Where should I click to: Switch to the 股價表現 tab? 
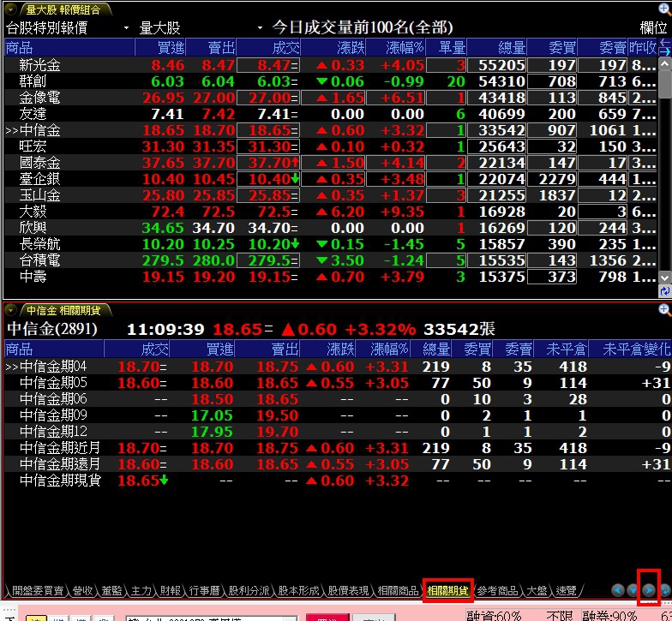(348, 591)
